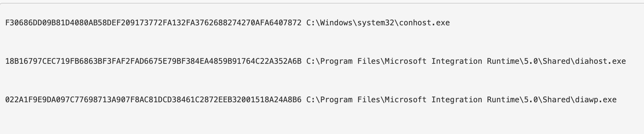Viewport: 644px width, 134px height.
Task: Click 'Microsoft' in the diawp.exe path
Action: pyautogui.click(x=406, y=100)
